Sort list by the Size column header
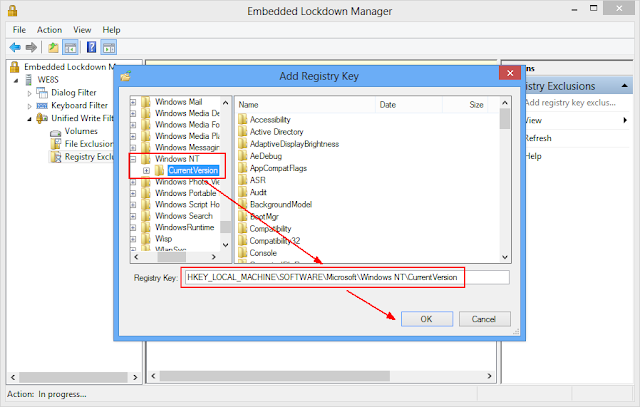The image size is (640, 407). [465, 105]
